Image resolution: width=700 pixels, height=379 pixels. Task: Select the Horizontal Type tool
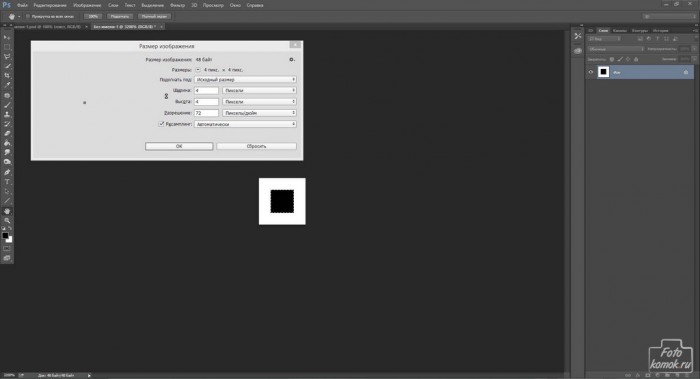pos(7,182)
